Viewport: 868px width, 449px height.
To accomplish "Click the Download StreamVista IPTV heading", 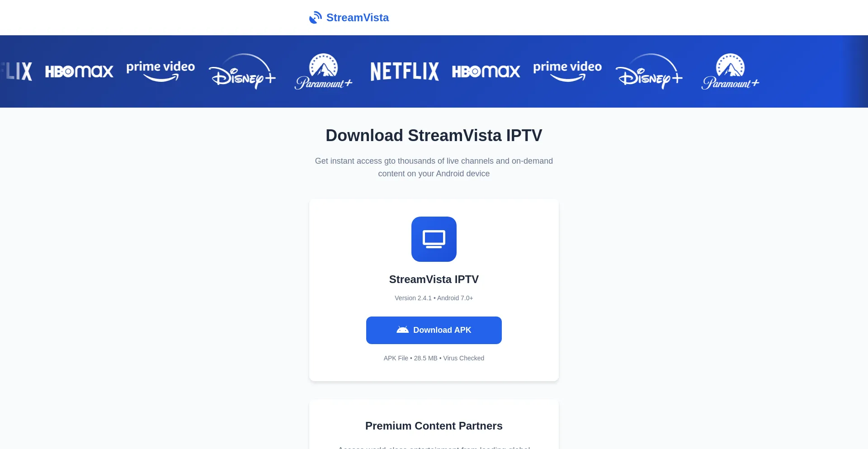I will tap(434, 136).
